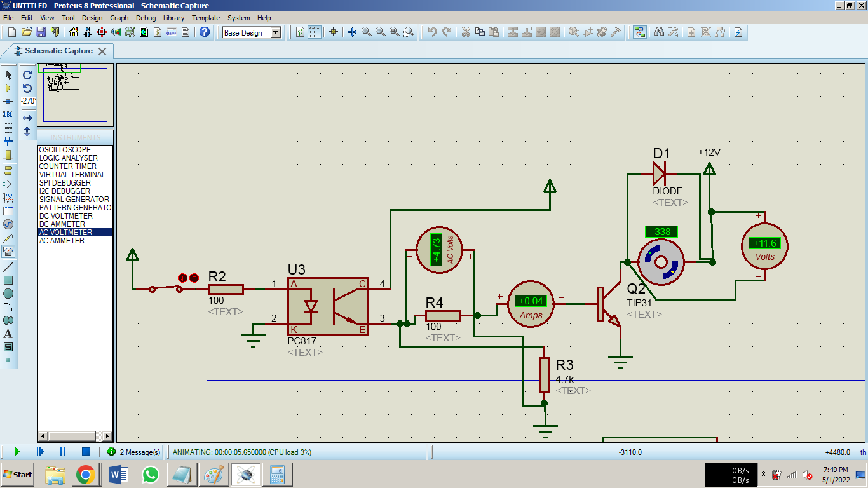Select the 2D Line drawing tool

(8, 266)
